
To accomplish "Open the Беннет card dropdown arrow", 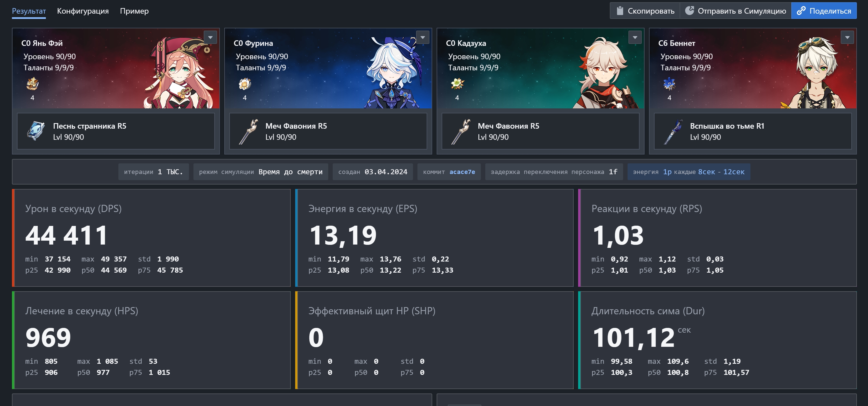I will (x=847, y=38).
